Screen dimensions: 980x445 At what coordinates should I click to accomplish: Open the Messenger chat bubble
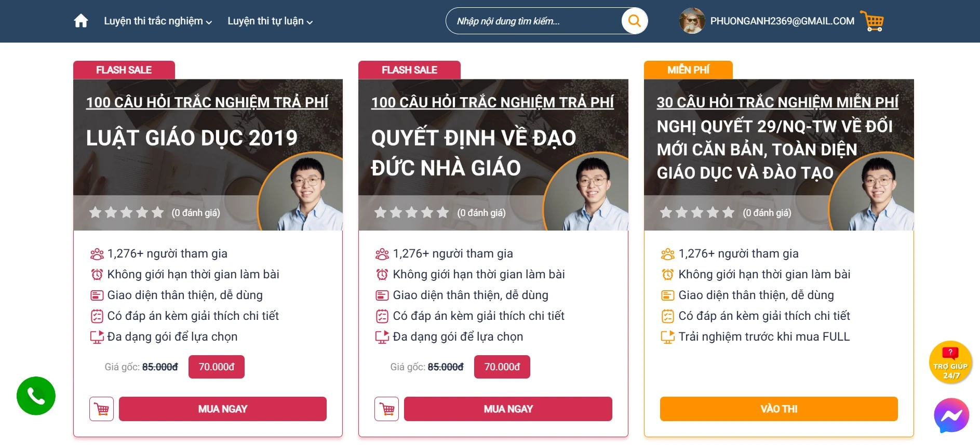(951, 415)
